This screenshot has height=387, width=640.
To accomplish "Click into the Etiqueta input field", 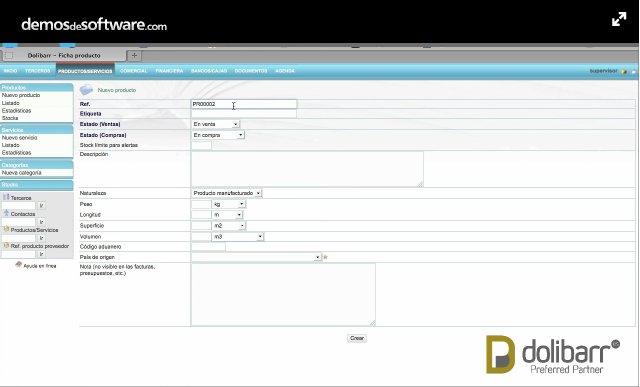I will click(x=244, y=114).
